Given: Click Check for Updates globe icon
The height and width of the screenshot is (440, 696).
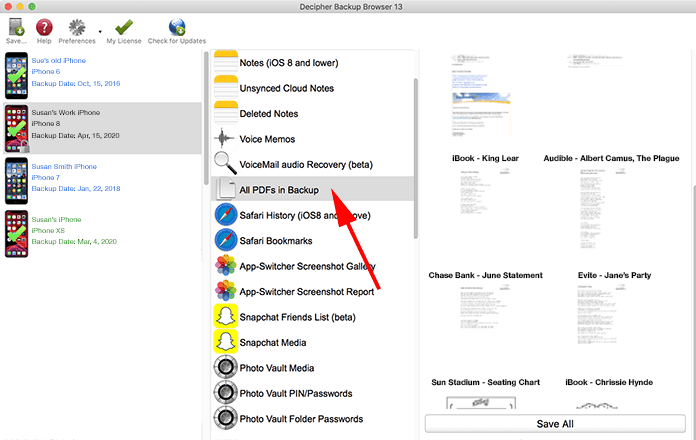Looking at the screenshot, I should point(177,27).
